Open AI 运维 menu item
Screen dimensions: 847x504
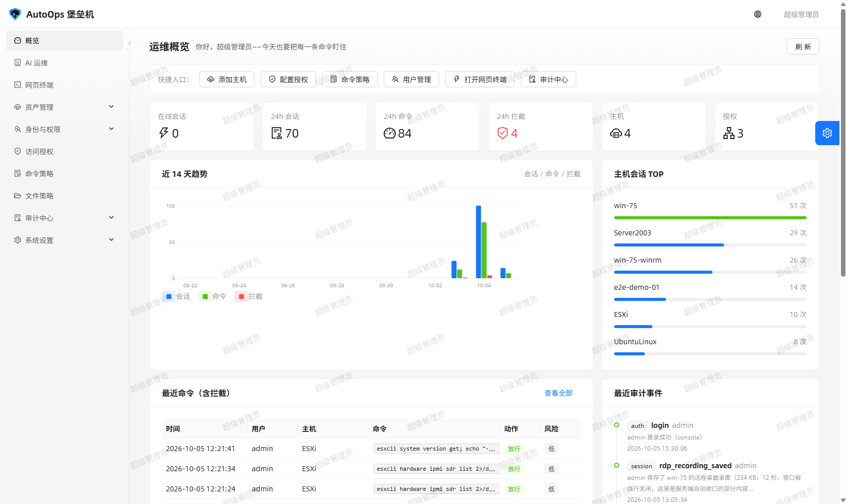pyautogui.click(x=65, y=62)
